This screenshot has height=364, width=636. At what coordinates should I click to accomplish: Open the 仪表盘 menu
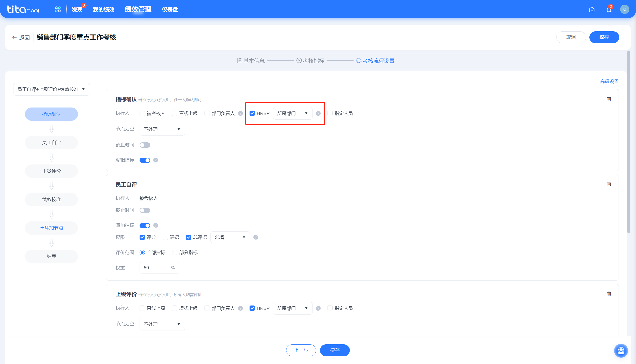170,9
